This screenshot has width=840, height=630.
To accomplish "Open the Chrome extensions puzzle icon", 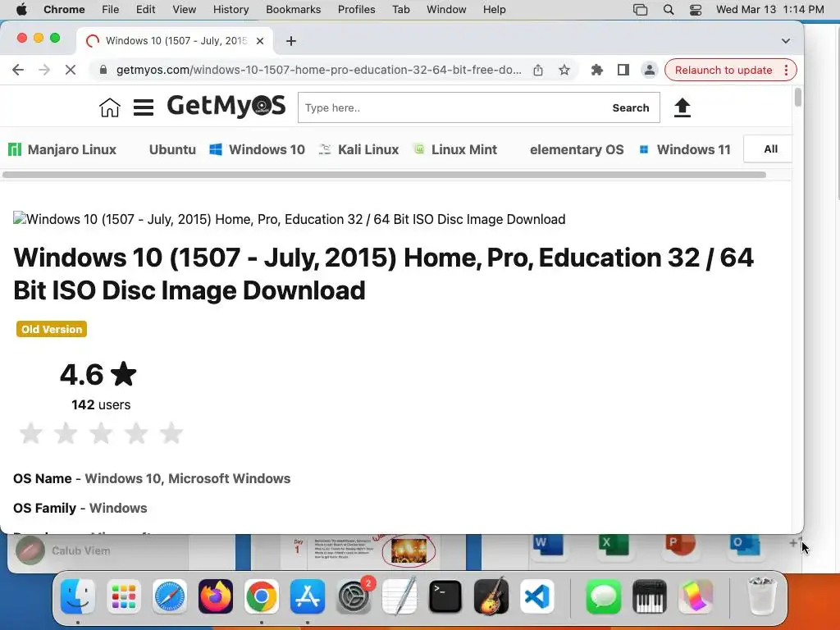I will point(597,70).
